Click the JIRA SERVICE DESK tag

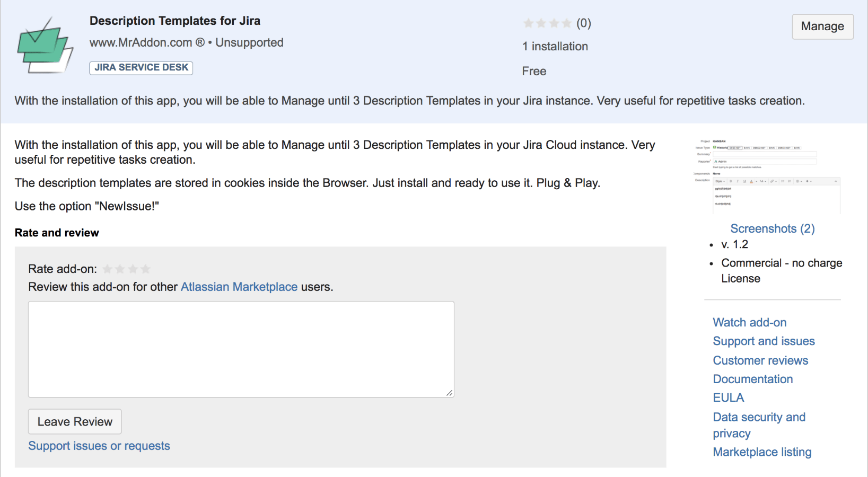coord(141,68)
